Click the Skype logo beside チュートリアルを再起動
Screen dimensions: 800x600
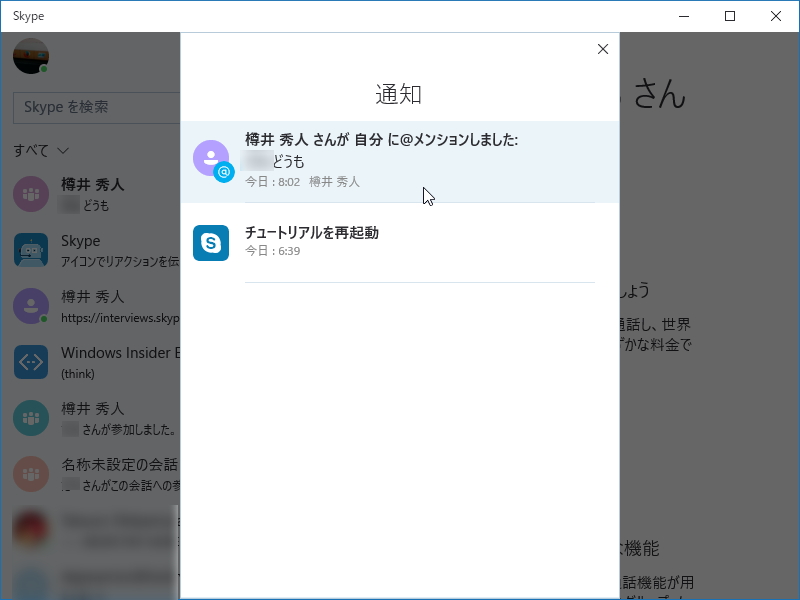pyautogui.click(x=211, y=243)
